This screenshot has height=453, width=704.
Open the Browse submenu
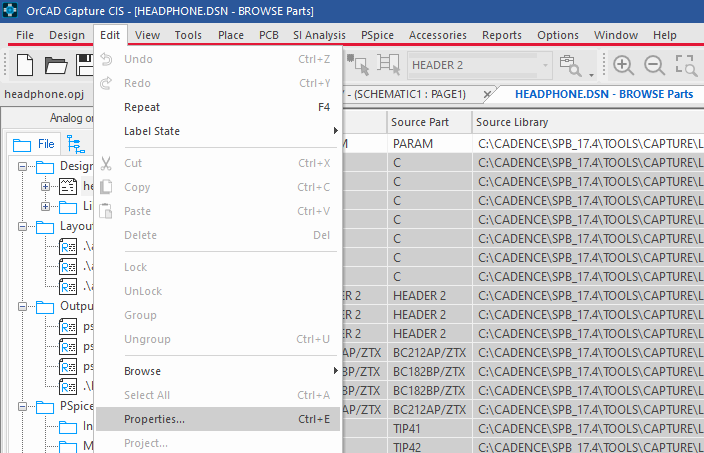[x=218, y=371]
